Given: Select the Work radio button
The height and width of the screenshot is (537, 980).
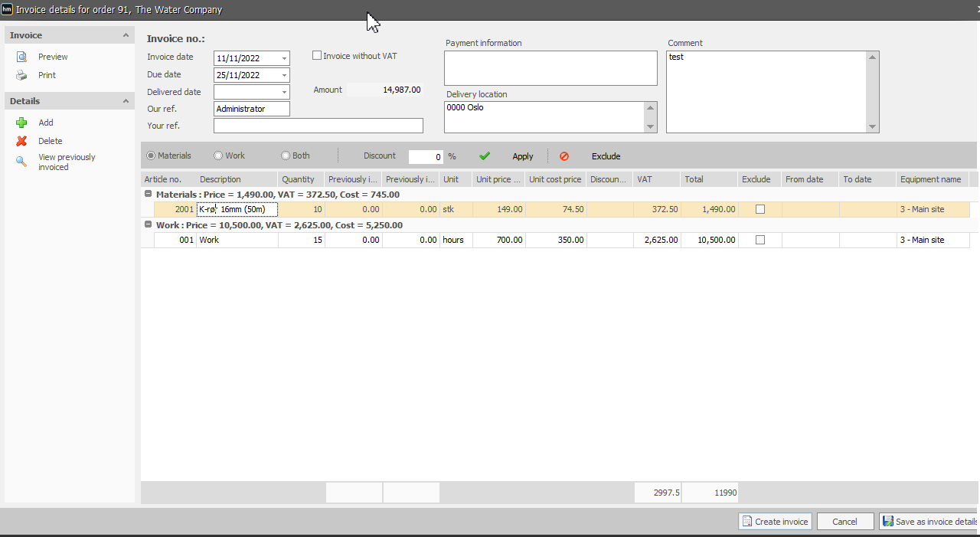Looking at the screenshot, I should point(218,156).
